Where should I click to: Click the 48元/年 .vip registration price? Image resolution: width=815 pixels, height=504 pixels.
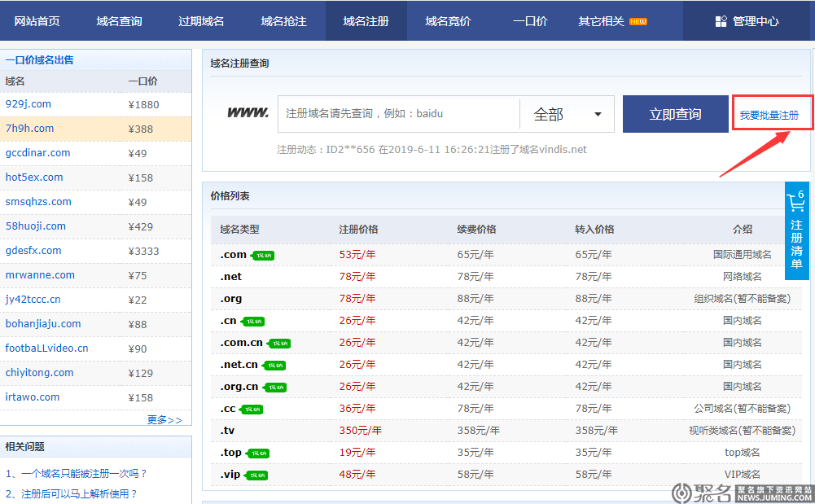point(357,475)
